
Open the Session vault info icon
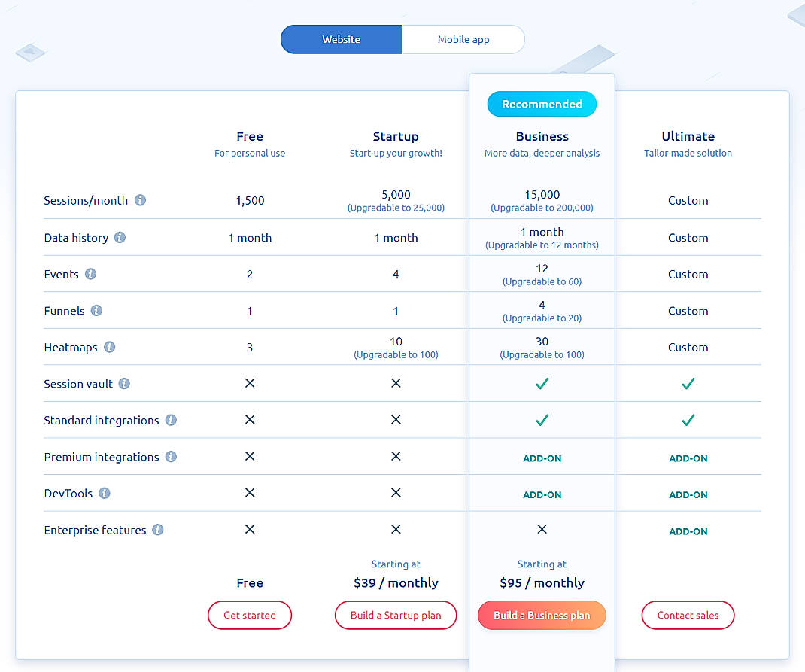click(x=125, y=384)
